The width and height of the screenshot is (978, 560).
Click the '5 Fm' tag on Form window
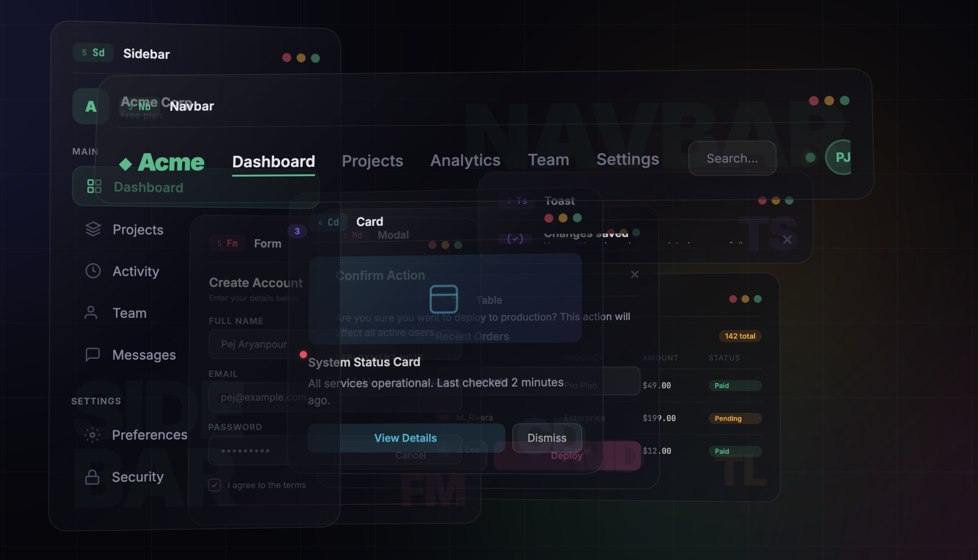coord(227,243)
